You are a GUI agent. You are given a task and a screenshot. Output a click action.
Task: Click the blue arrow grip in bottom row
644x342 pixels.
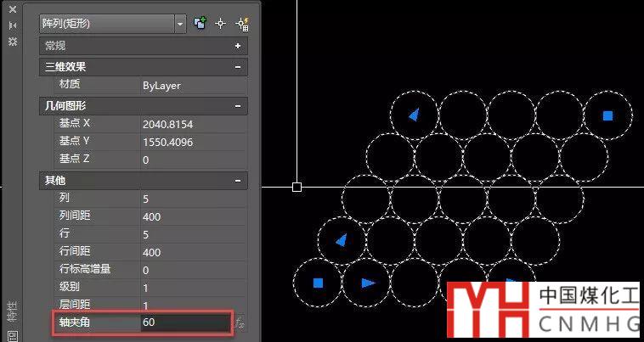pyautogui.click(x=368, y=283)
